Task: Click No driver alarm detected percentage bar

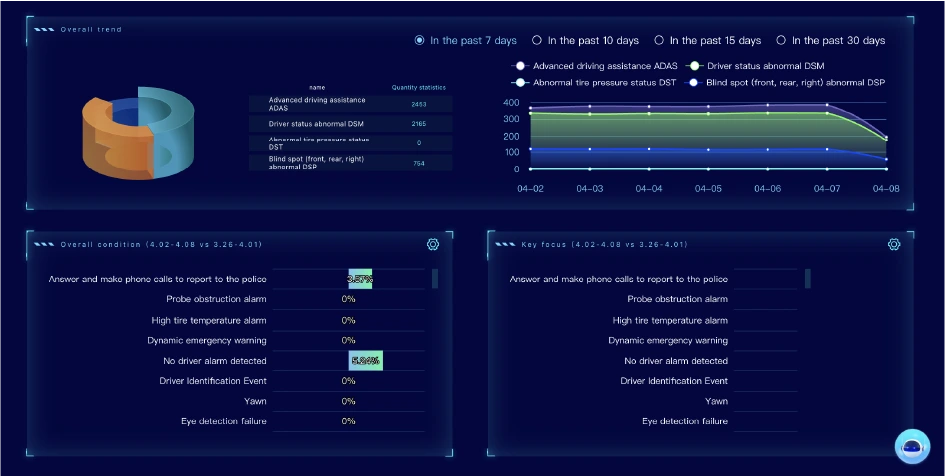Action: tap(365, 360)
